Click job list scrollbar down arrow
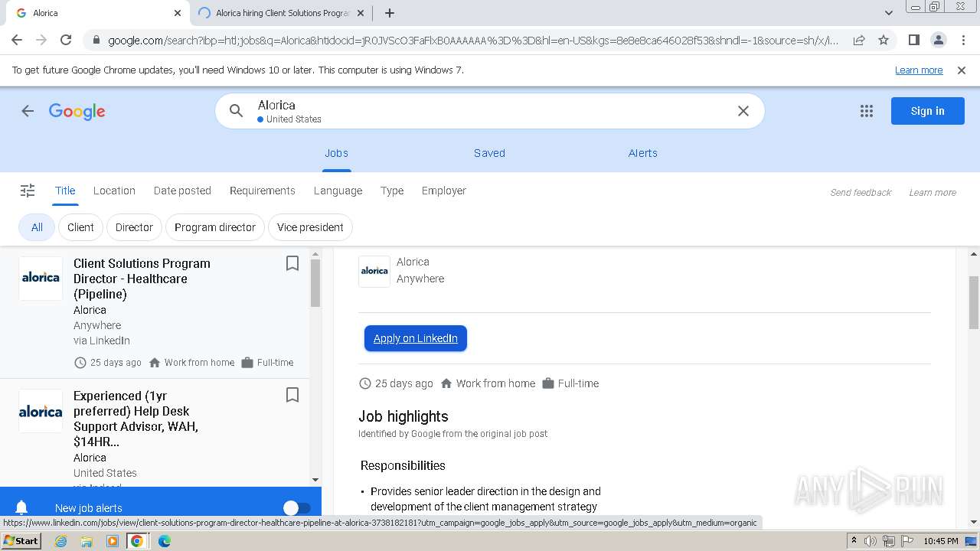Screen dimensions: 980x551 [315, 480]
